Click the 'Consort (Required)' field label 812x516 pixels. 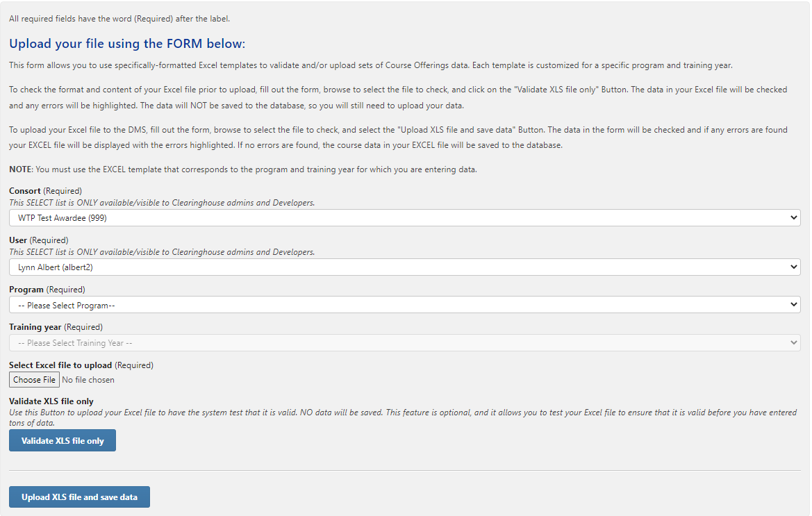coord(45,191)
